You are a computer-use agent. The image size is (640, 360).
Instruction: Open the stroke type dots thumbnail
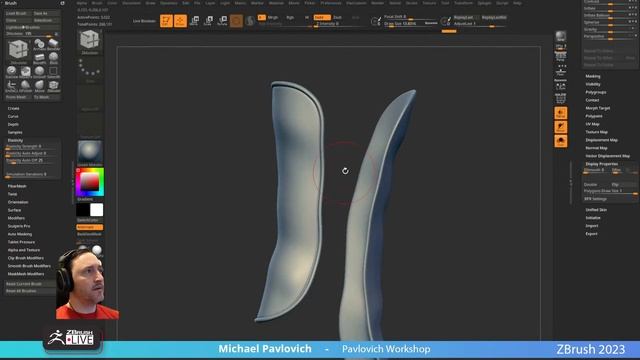(x=89, y=69)
